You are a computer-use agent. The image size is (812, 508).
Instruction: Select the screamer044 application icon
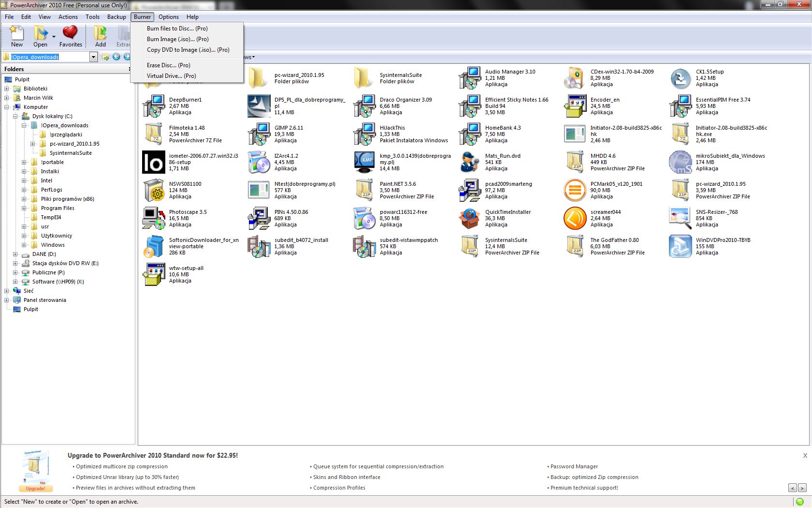(575, 218)
